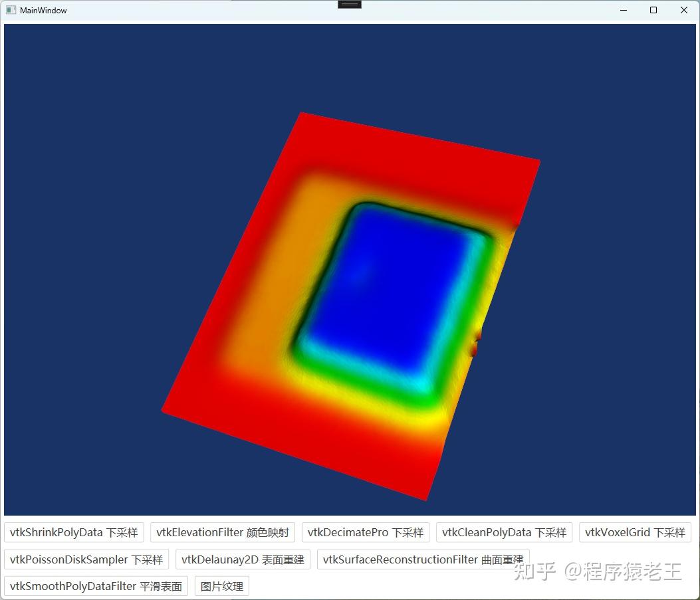Viewport: 700px width, 600px height.
Task: Click the MainWindow title bar text
Action: click(x=43, y=10)
